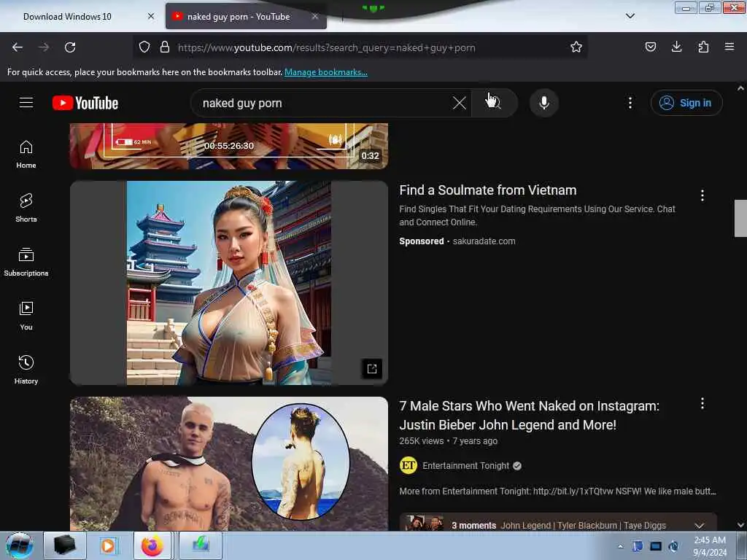The image size is (747, 560).
Task: Open the YouTube hamburger guide menu
Action: click(x=26, y=103)
